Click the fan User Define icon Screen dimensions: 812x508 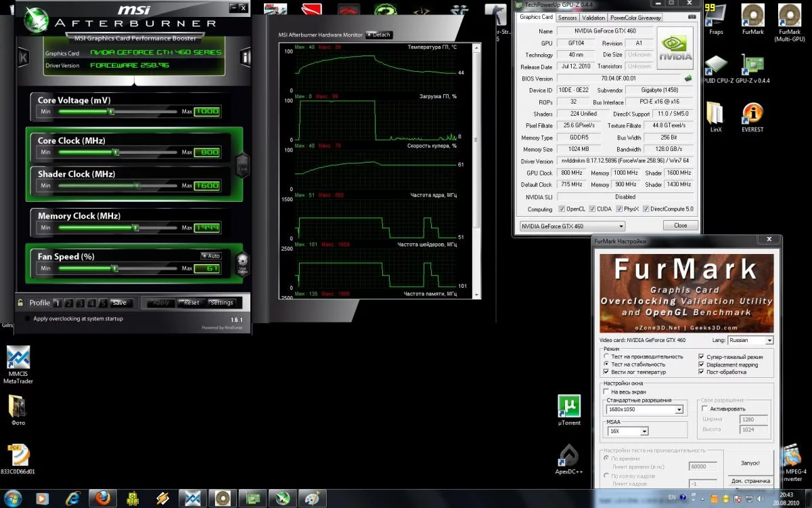(242, 263)
